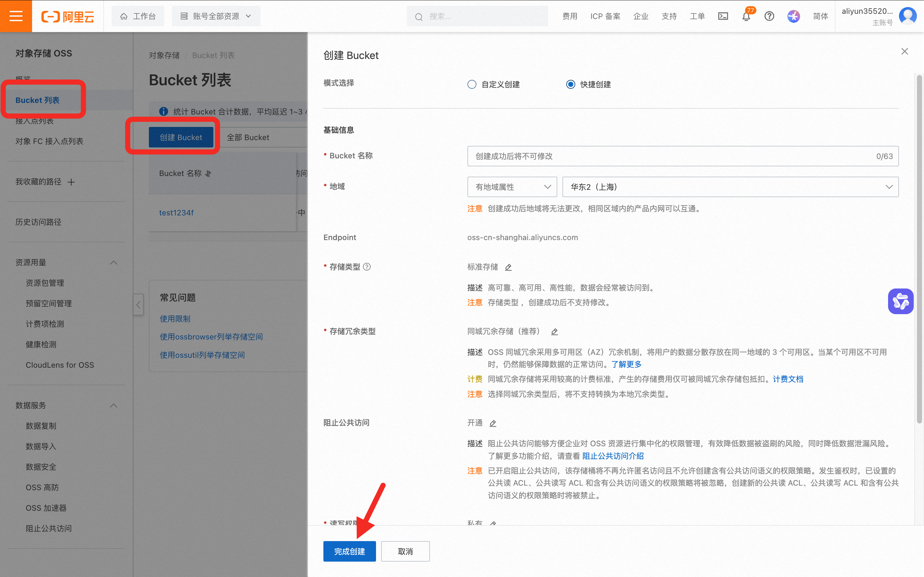Open the 有地域属性 region attribute dropdown
Viewport: 924px width, 577px height.
[x=512, y=187]
